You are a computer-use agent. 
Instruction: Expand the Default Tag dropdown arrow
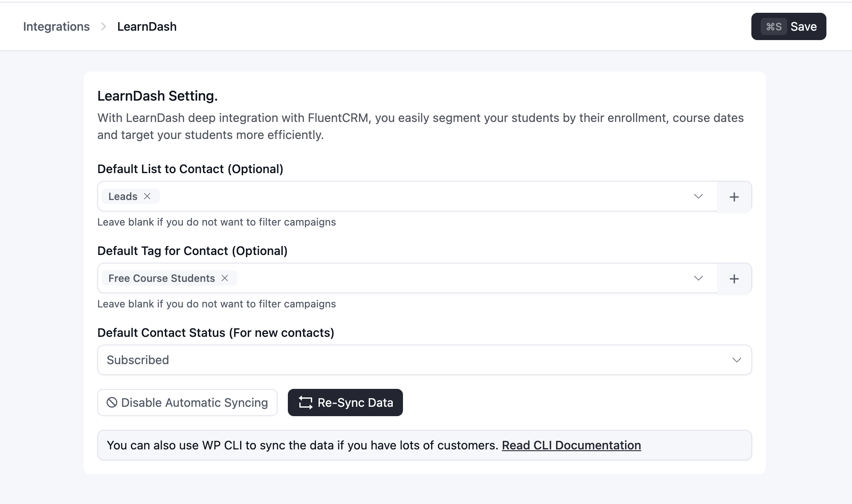(698, 278)
